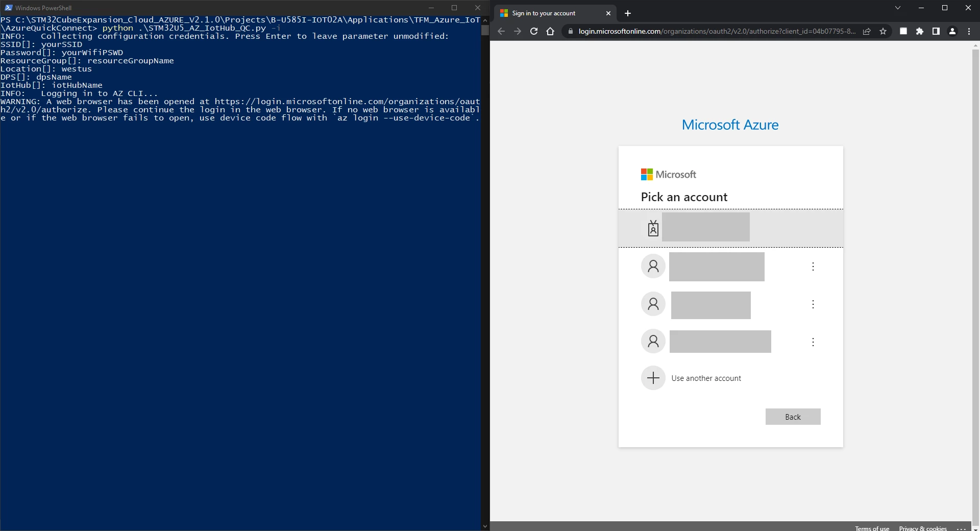Open the 'Terms of use' footer link
The height and width of the screenshot is (531, 980).
coord(872,528)
